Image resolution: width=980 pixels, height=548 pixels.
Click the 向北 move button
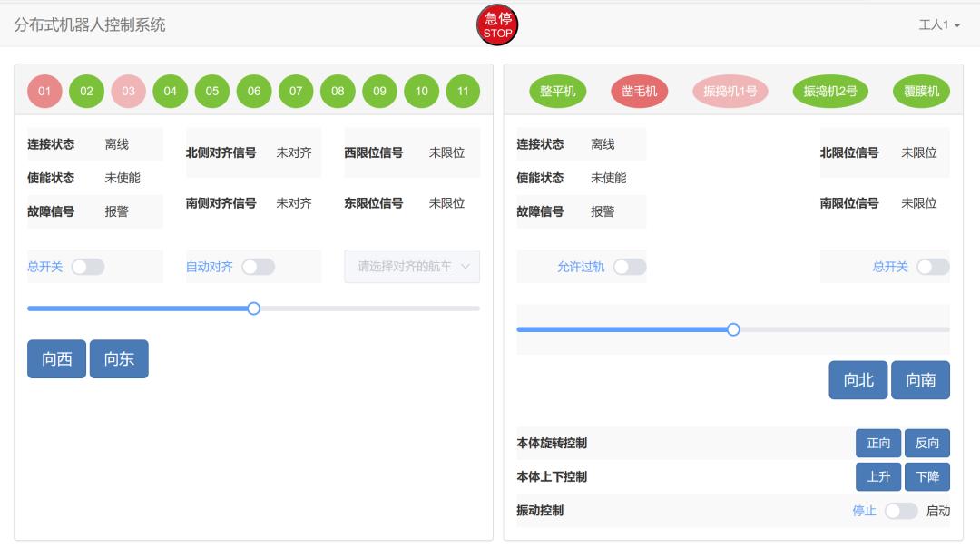(858, 380)
